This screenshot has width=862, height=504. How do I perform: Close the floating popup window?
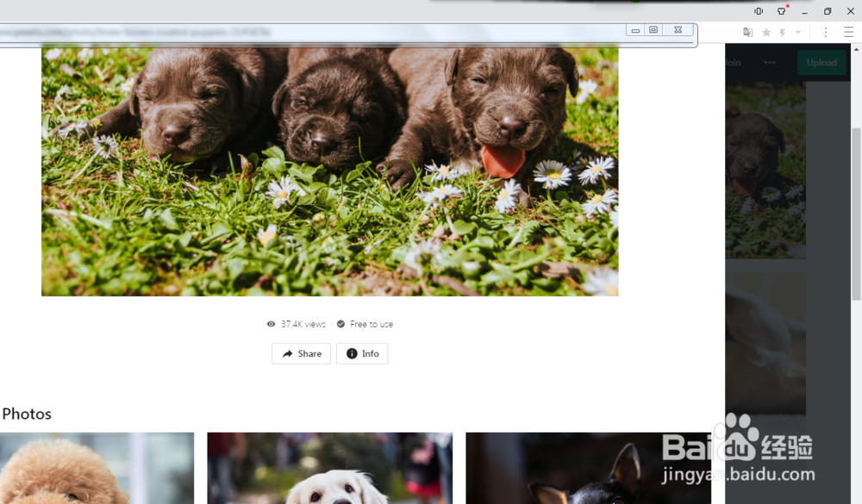point(678,29)
